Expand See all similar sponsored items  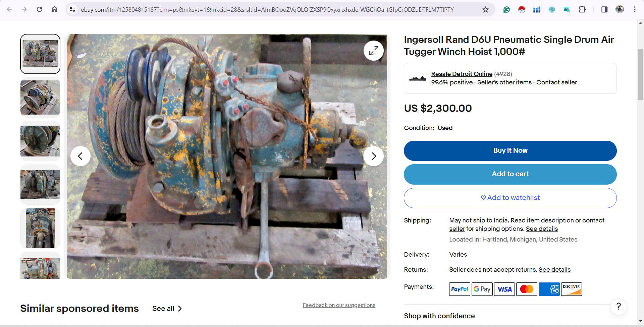167,309
